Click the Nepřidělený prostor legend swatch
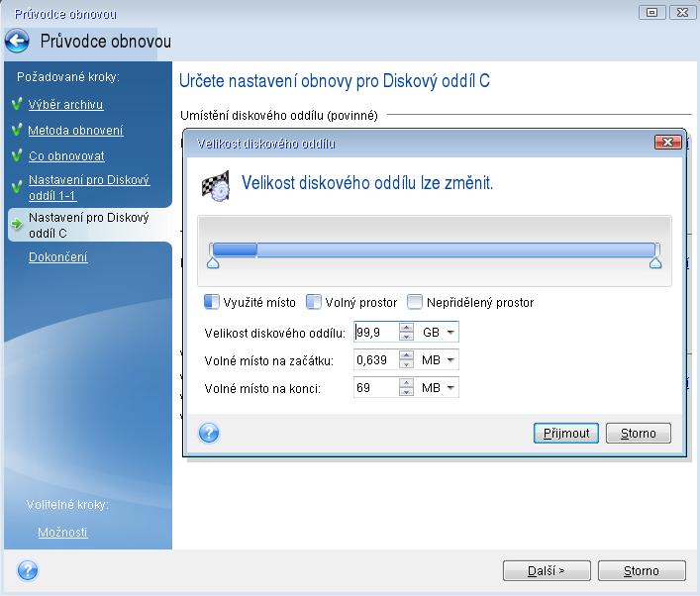 pyautogui.click(x=415, y=302)
